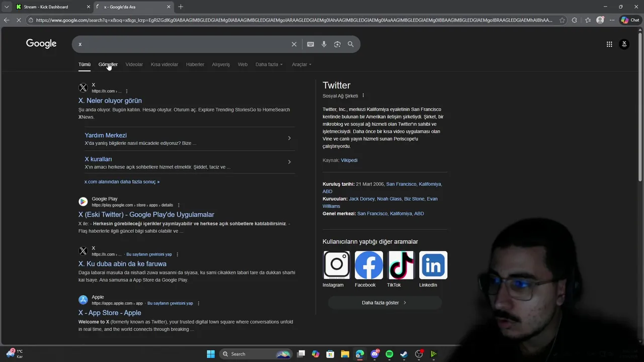Viewport: 644px width, 362px height.
Task: Open more options for the x.com result
Action: coord(127,91)
